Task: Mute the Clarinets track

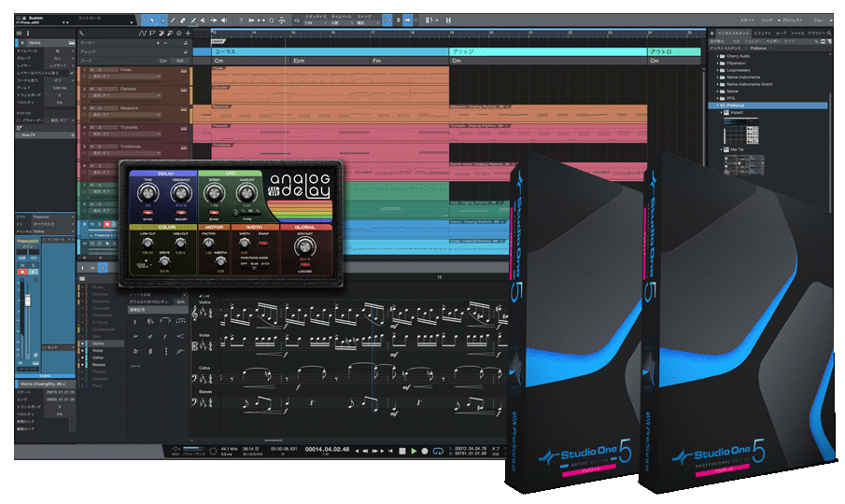Action: (92, 89)
